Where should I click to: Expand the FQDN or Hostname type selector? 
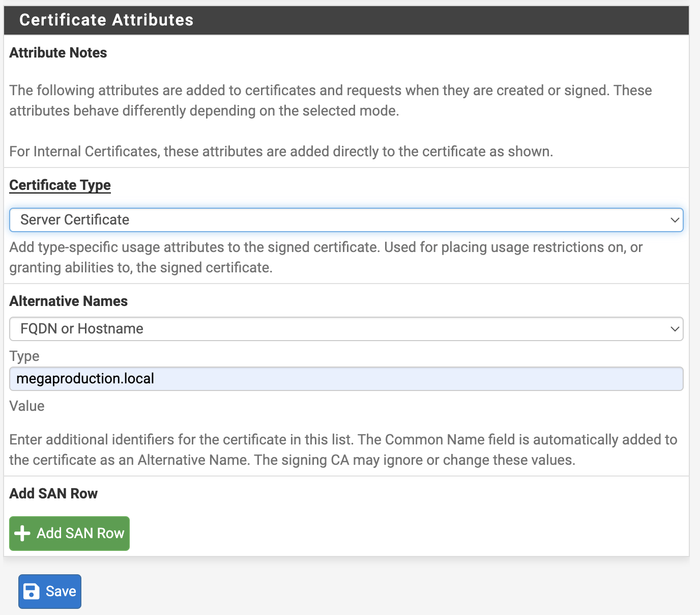pyautogui.click(x=346, y=329)
